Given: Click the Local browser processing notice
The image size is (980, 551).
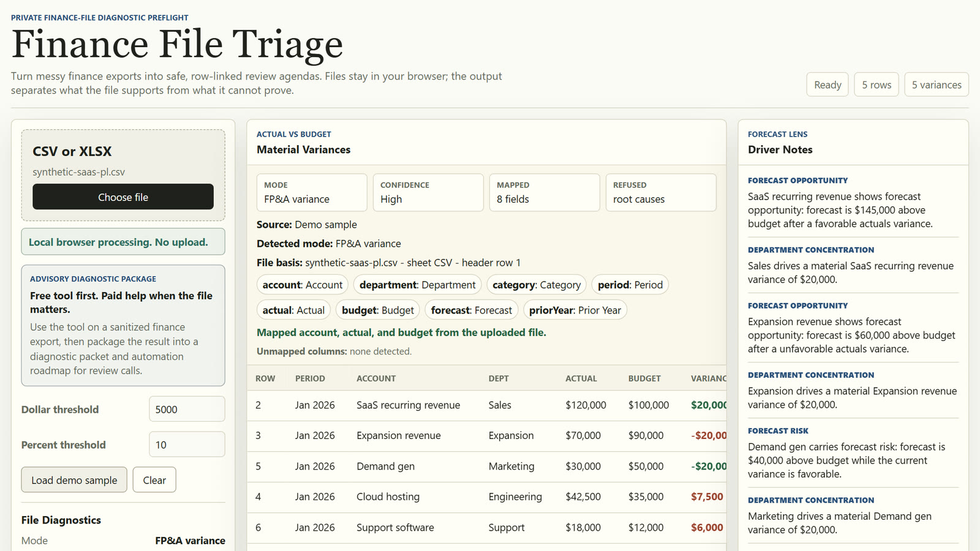Looking at the screenshot, I should [123, 242].
